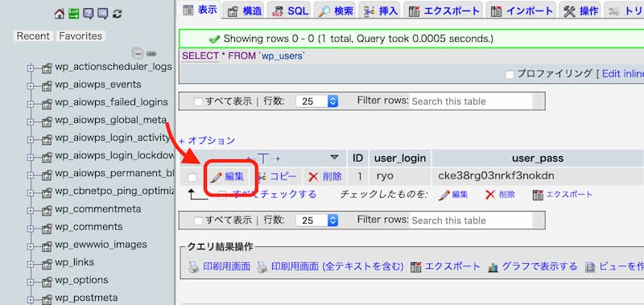The width and height of the screenshot is (644, 305).
Task: Sort by the ID column header
Action: pos(357,158)
